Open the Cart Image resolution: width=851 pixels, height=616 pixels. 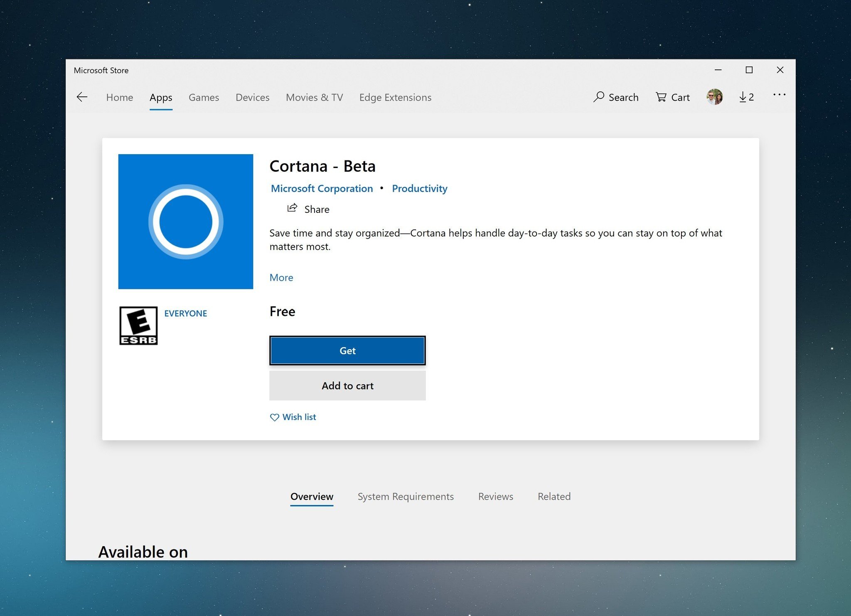tap(673, 97)
